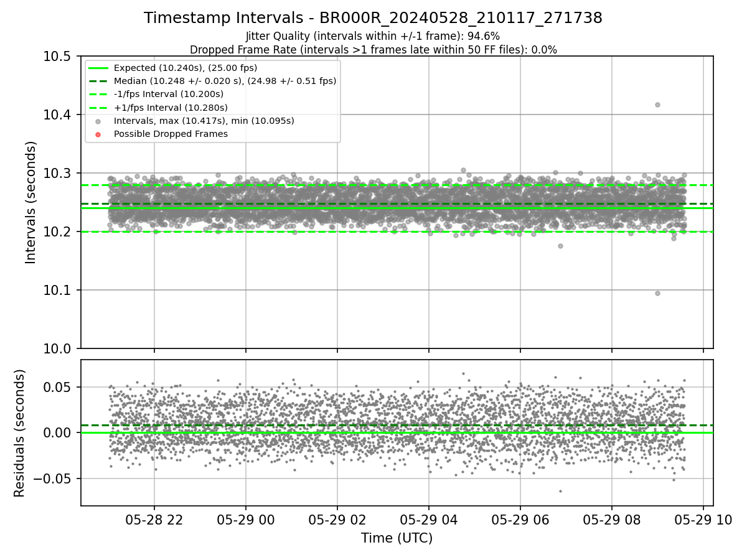Click the outlier point near 10.175 seconds
The image size is (747, 560).
(x=560, y=246)
